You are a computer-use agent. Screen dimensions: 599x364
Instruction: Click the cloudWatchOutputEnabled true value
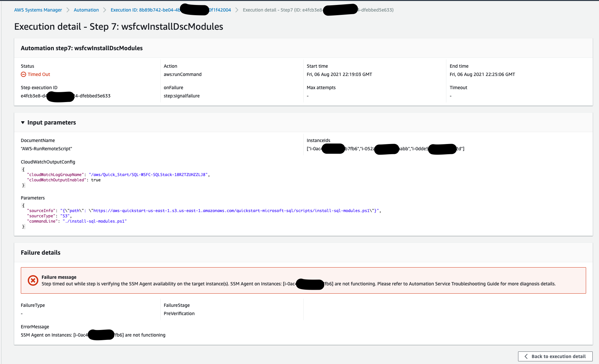(x=96, y=180)
